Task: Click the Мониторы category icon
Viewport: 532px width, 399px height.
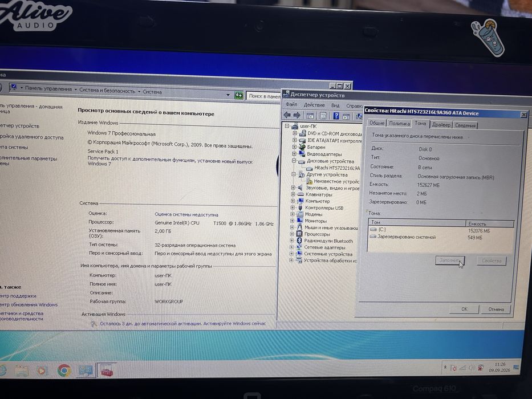Action: pos(300,221)
